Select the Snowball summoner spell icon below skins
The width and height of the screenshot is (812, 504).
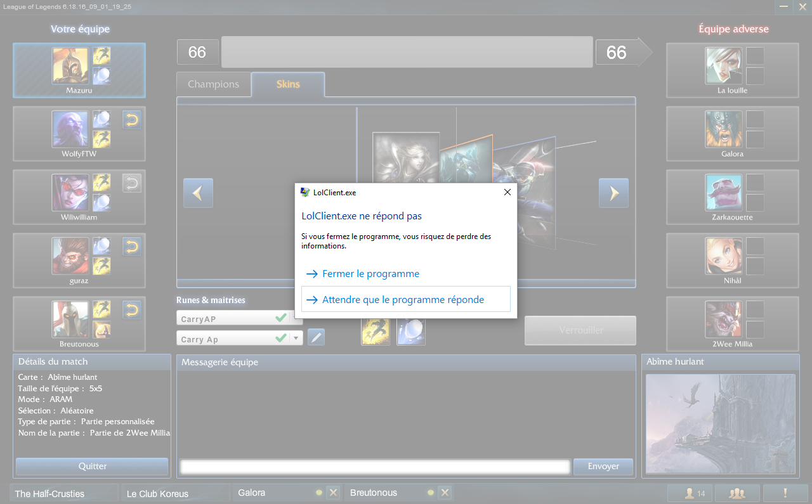(x=410, y=331)
